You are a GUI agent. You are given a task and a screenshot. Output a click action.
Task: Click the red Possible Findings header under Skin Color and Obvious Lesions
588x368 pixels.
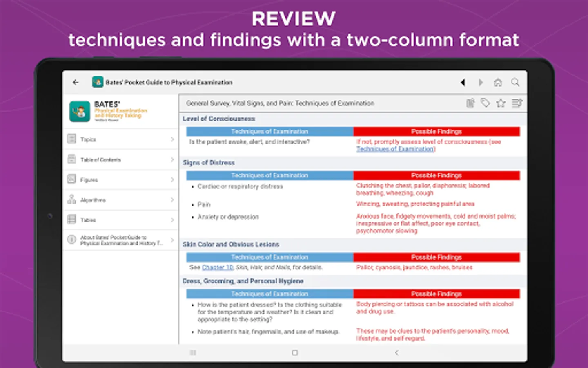437,257
